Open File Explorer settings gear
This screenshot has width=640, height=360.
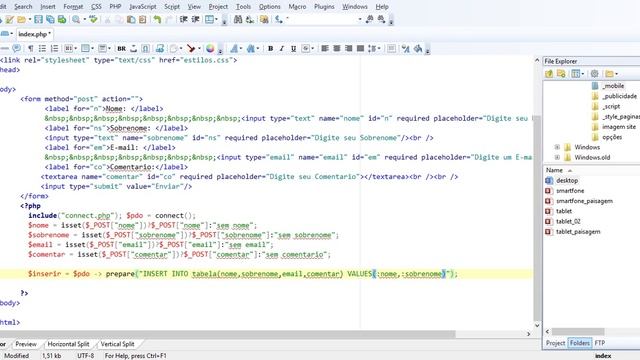594,73
